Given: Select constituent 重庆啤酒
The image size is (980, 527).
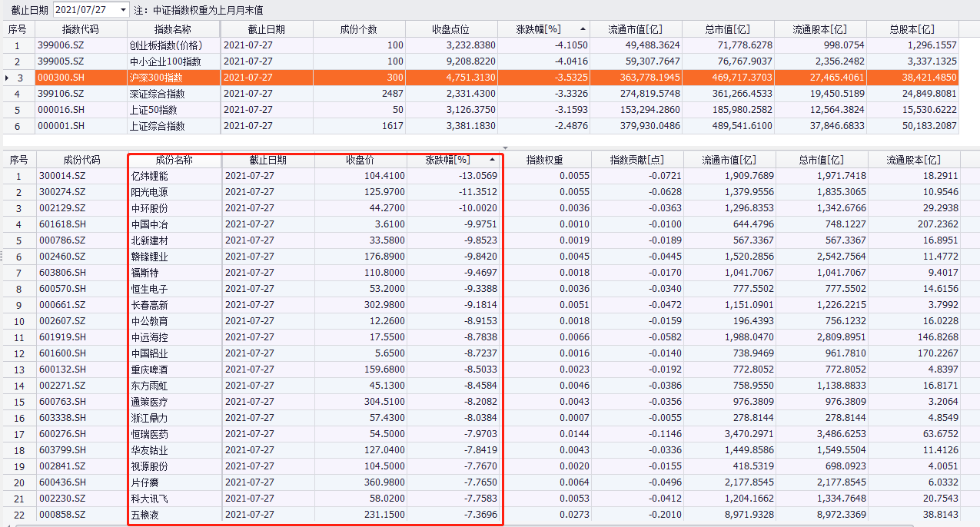Looking at the screenshot, I should [x=149, y=370].
